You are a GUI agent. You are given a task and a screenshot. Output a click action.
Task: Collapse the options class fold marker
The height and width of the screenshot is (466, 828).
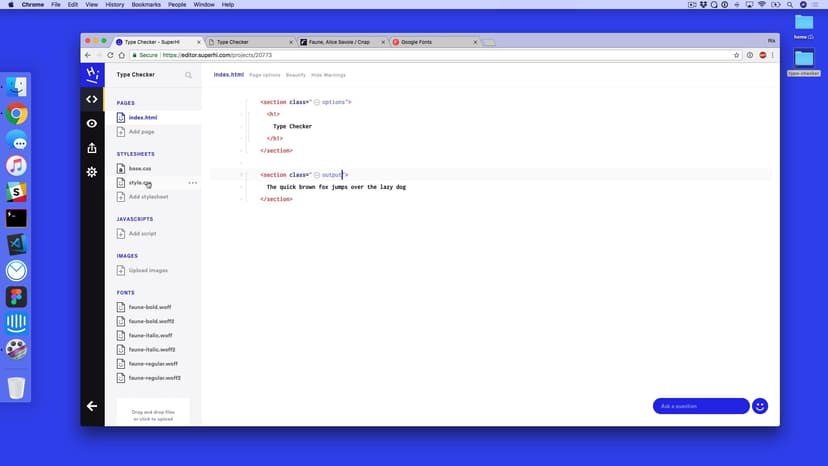click(x=317, y=102)
